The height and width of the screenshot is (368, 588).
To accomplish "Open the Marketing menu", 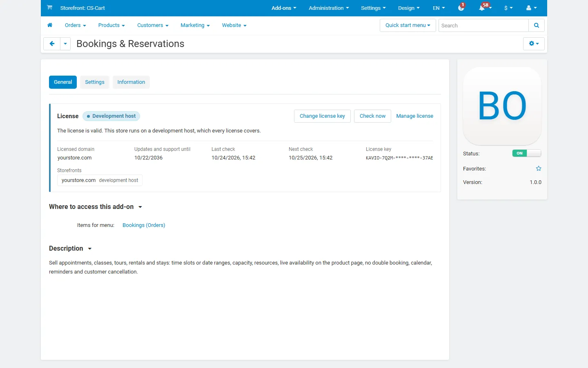I will coord(195,25).
